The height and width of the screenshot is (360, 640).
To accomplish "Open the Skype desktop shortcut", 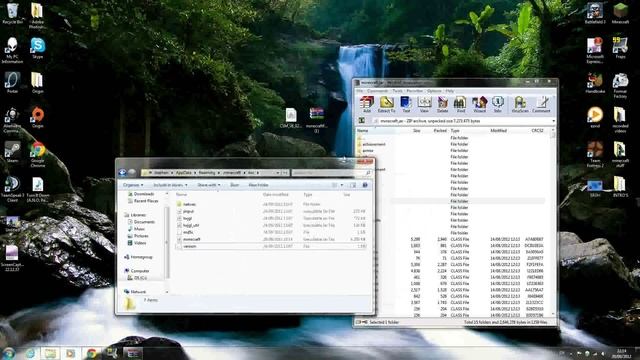I will 38,48.
